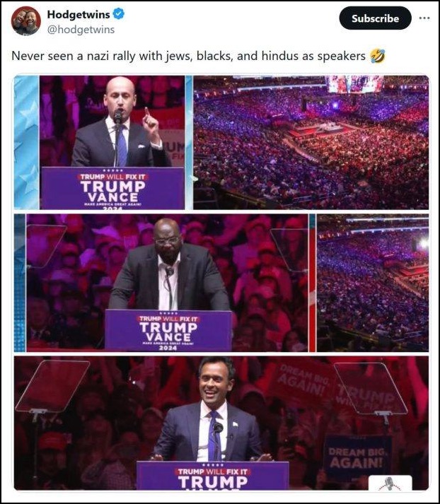This screenshot has width=440, height=504.
Task: Open the large arena crowd photo
Action: pos(311,142)
